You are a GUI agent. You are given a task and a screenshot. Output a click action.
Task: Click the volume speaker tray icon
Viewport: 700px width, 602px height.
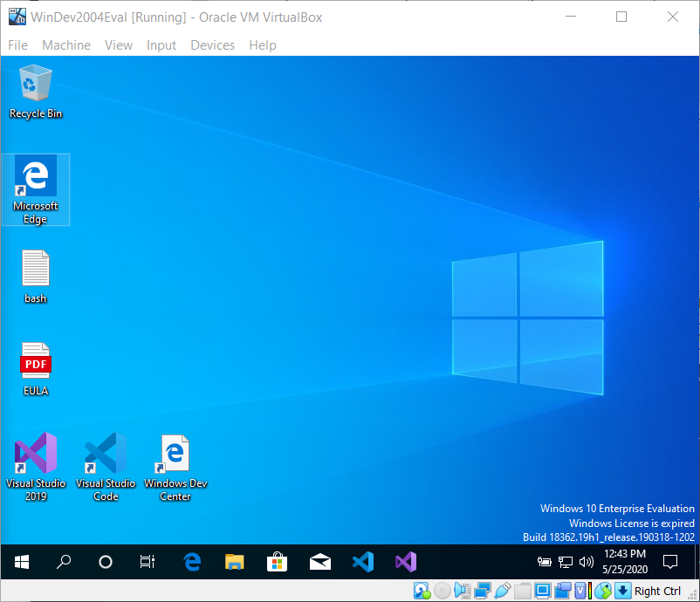[587, 562]
